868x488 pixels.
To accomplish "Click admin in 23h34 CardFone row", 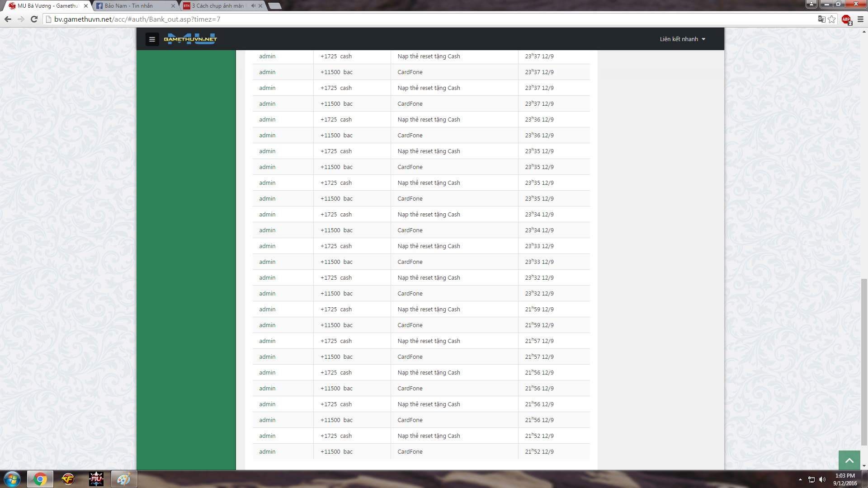I will [x=267, y=230].
